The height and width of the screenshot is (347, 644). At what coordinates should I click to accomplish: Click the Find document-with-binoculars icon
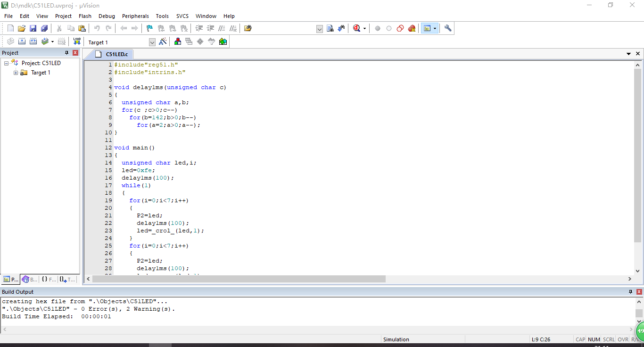330,28
